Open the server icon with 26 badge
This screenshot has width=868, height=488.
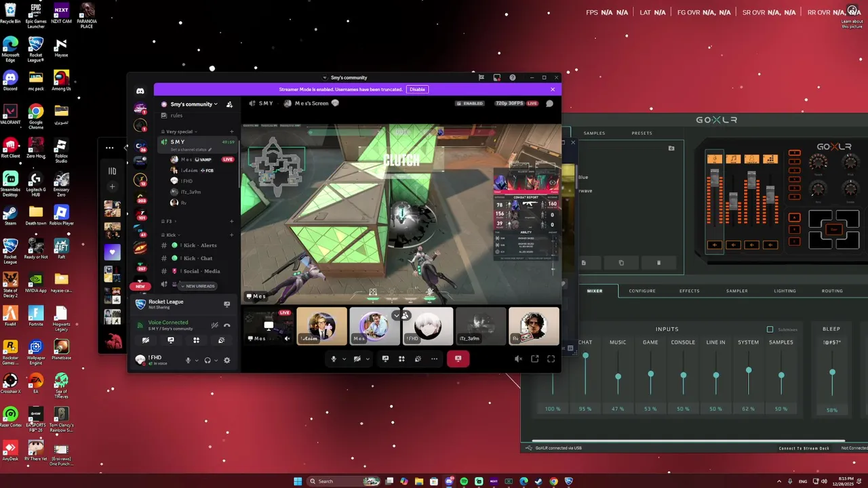(140, 146)
